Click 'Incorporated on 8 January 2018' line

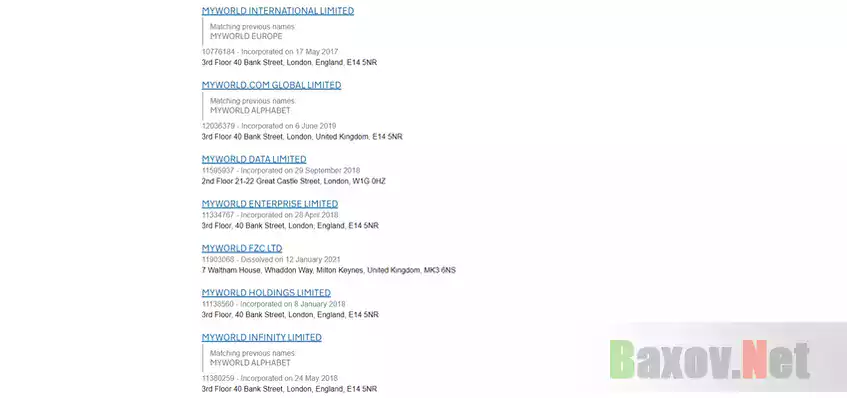(293, 304)
